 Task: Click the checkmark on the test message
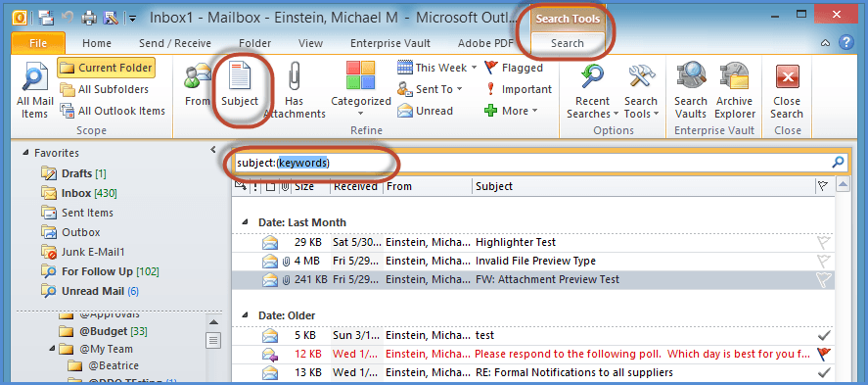pyautogui.click(x=824, y=335)
